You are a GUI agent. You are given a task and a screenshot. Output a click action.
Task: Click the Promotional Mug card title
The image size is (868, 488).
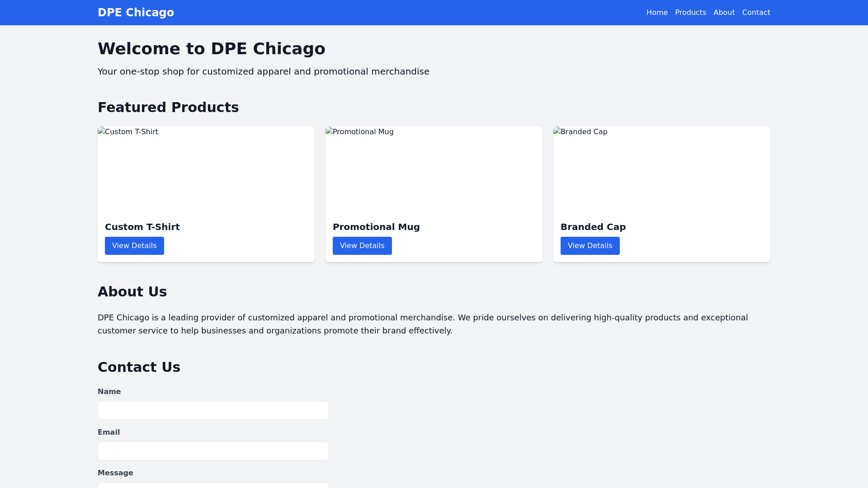pos(376,227)
